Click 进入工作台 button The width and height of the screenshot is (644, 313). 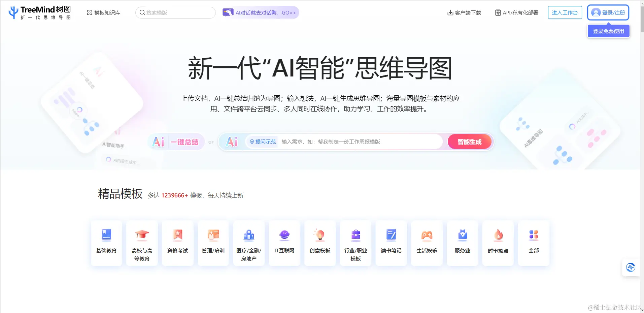pos(565,13)
